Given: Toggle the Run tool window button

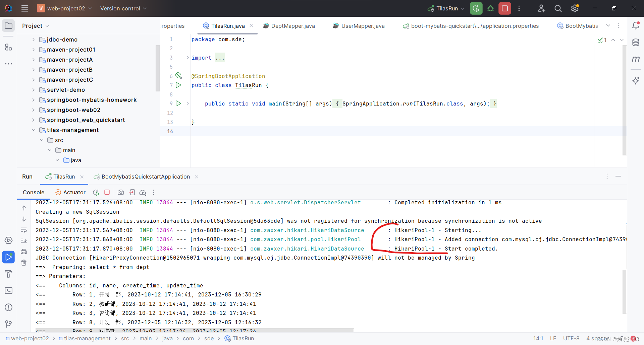Looking at the screenshot, I should point(9,257).
